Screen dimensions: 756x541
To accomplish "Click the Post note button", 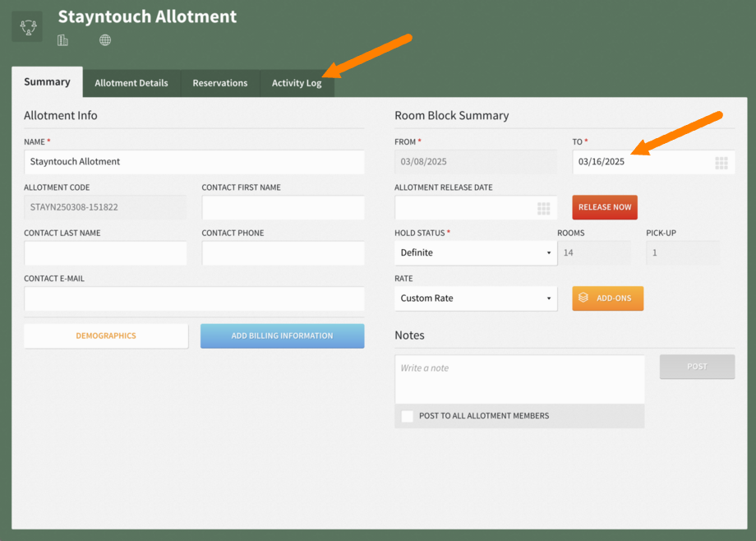I will pos(697,367).
